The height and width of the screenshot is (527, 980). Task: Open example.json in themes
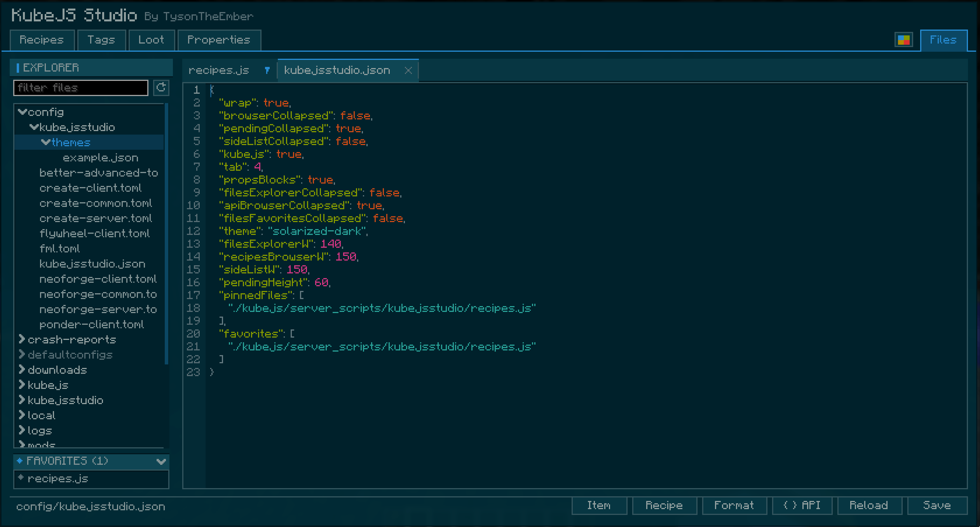pos(89,158)
